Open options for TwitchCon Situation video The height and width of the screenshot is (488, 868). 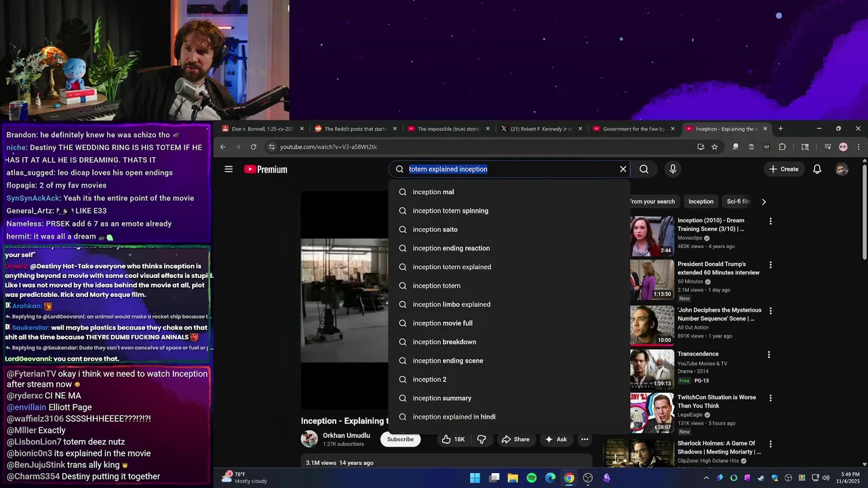coord(770,398)
